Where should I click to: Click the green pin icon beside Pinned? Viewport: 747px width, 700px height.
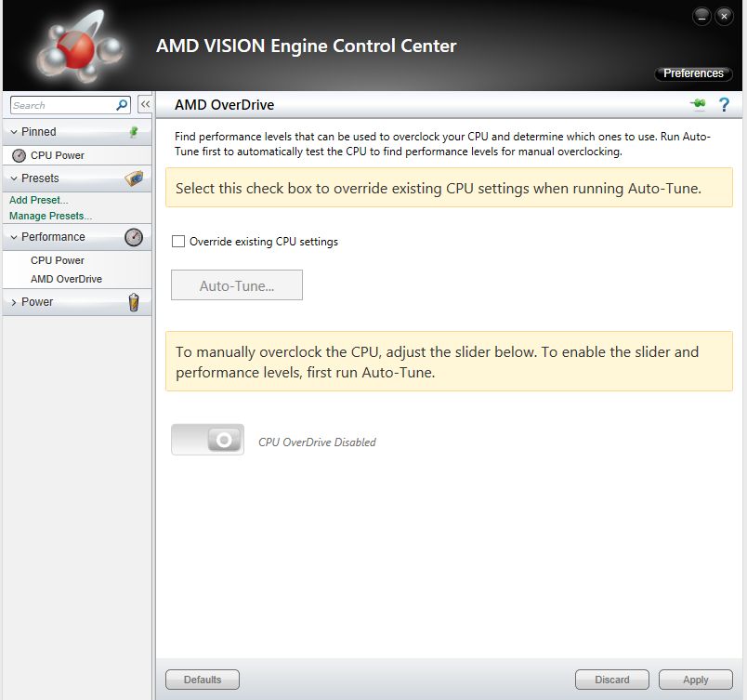click(134, 132)
